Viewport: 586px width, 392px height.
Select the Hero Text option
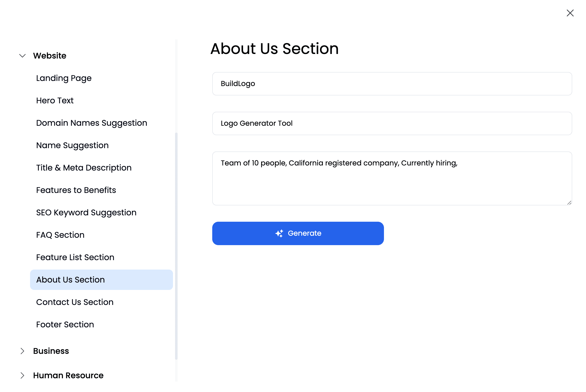55,101
